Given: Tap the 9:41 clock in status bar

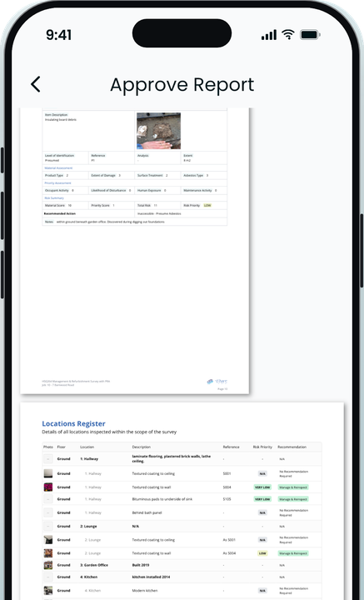Looking at the screenshot, I should click(x=58, y=35).
